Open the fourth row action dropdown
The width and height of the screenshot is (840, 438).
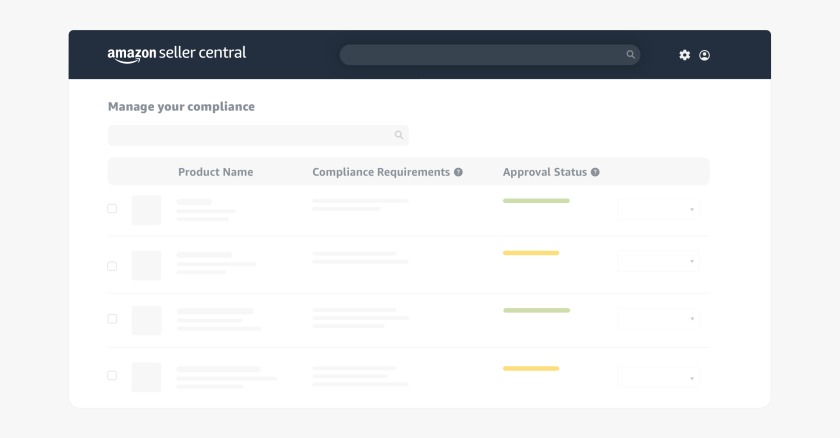[x=659, y=378]
